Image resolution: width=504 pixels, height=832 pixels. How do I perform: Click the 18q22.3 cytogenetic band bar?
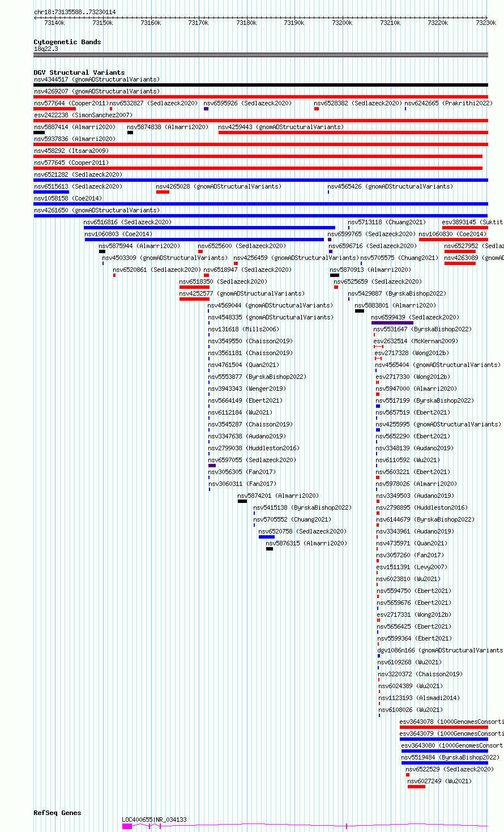click(x=260, y=55)
